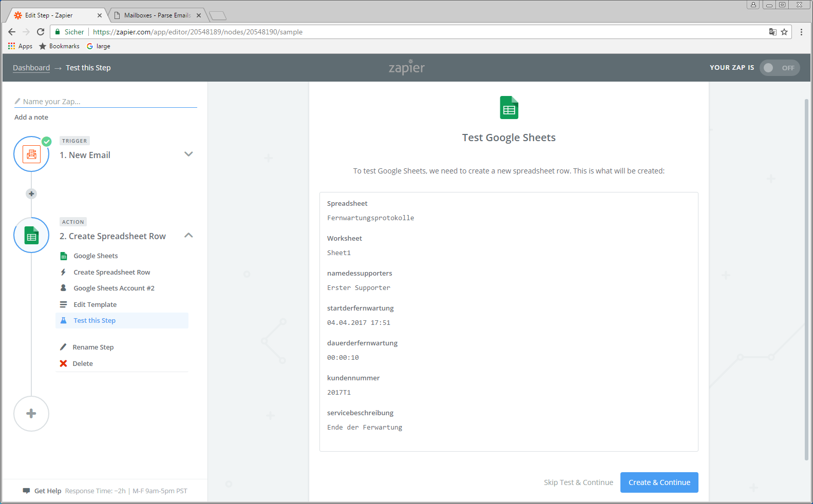Collapse the Create Spreadsheet Row step
Image resolution: width=813 pixels, height=504 pixels.
pos(188,236)
